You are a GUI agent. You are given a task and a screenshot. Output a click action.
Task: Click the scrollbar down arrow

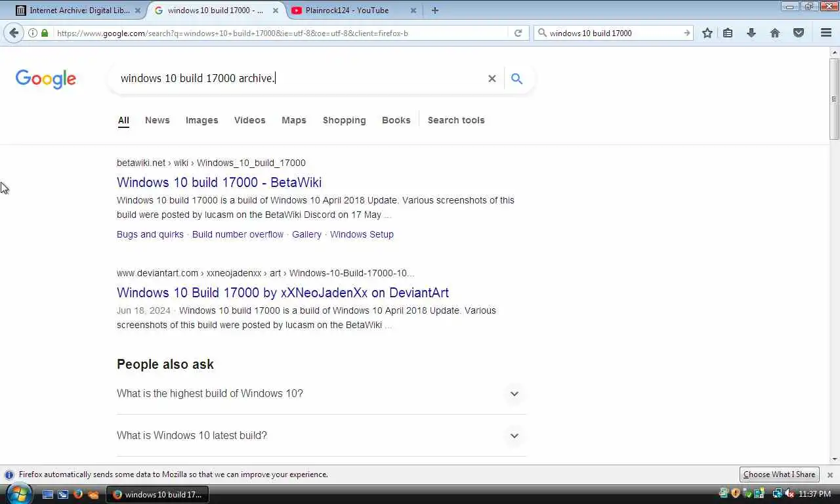[x=834, y=459]
